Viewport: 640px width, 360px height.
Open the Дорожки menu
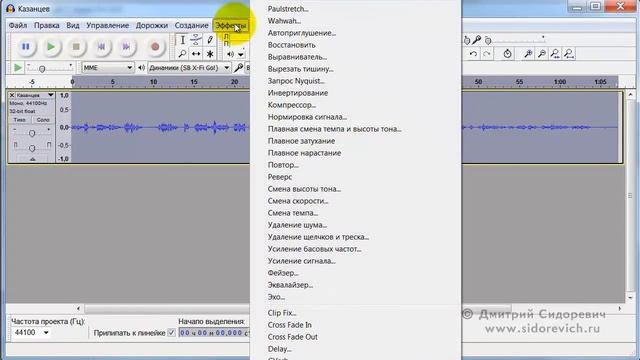(152, 25)
